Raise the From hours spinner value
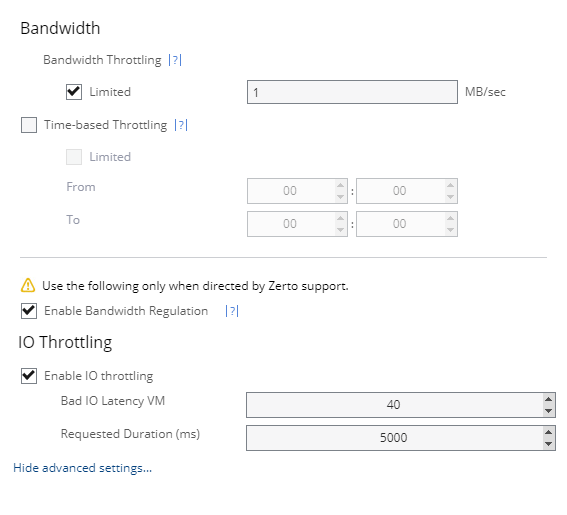The image size is (567, 515). click(x=340, y=185)
